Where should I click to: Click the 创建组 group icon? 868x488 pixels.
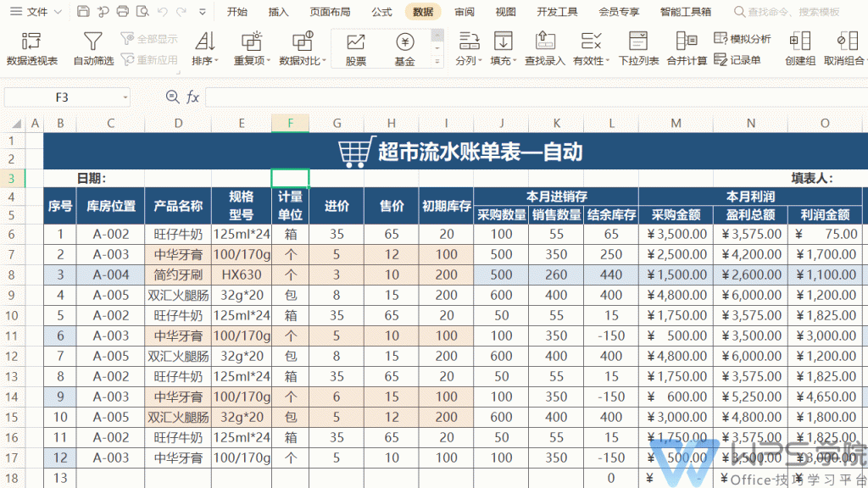[800, 48]
